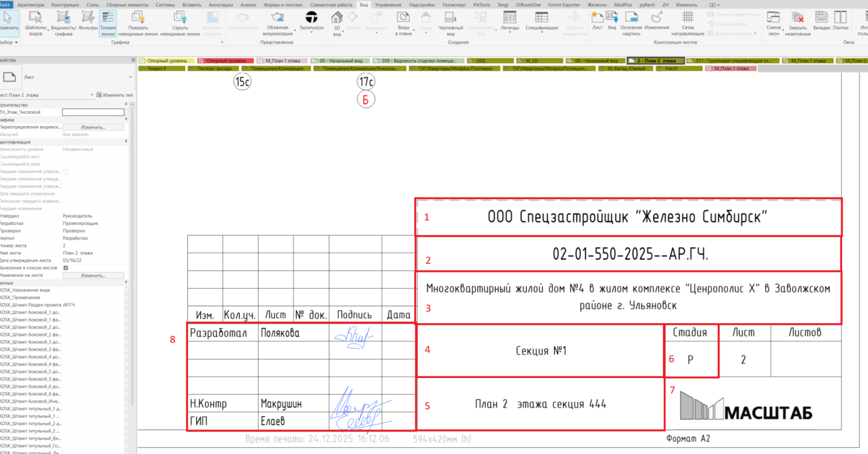Screen dimensions: 868x454
Task: Open the Legends (Легенды) dropdown arrow
Action: [x=509, y=32]
